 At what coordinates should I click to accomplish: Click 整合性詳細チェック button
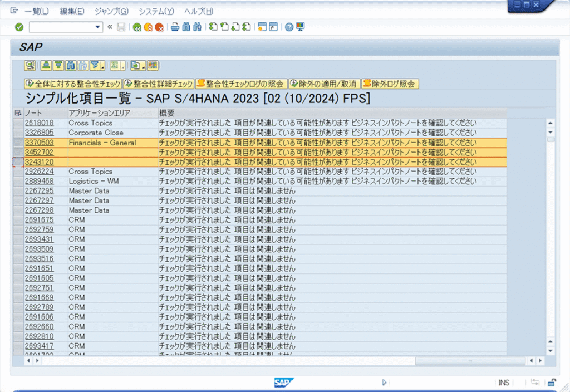click(x=159, y=84)
